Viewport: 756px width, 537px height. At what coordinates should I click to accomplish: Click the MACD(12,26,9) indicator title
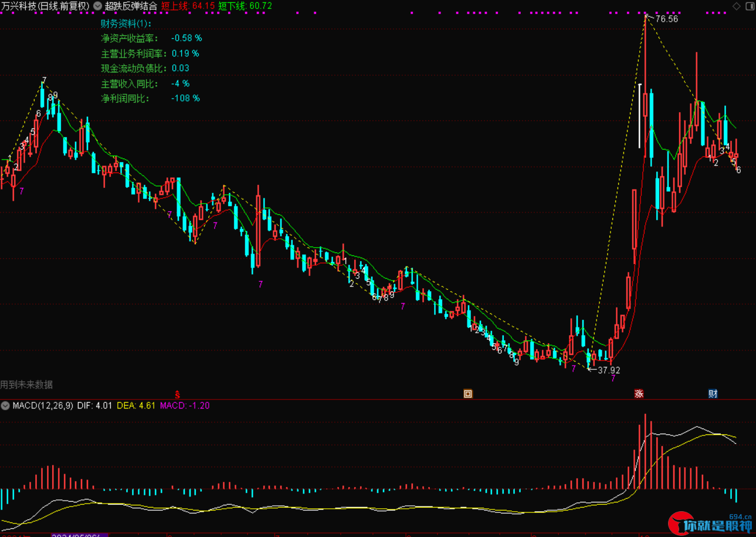click(x=42, y=406)
